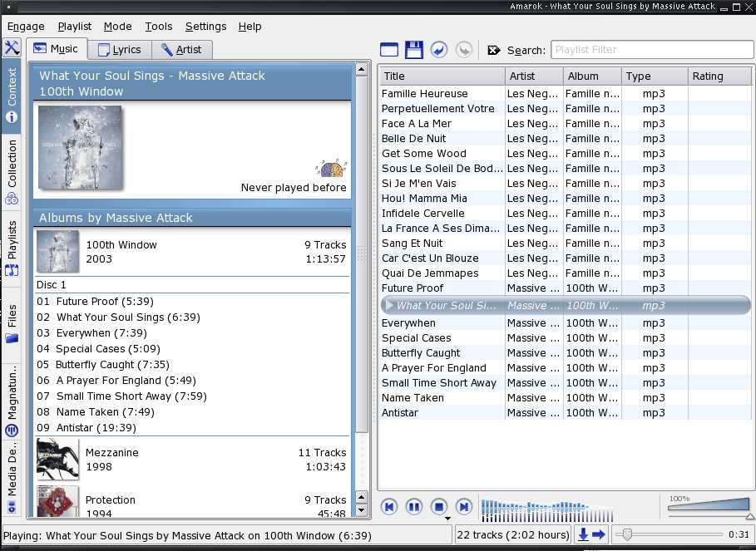Click track link '09 Antistar (19:39)'

(86, 428)
